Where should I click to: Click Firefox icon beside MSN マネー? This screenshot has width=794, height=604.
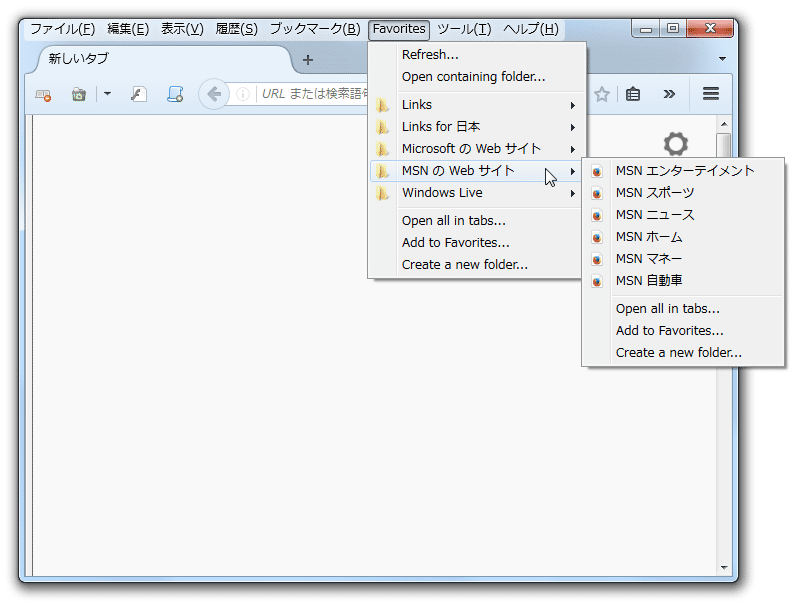pyautogui.click(x=597, y=260)
